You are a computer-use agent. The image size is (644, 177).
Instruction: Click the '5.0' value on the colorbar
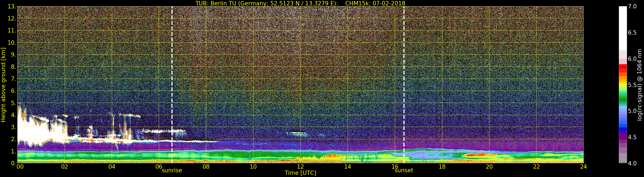[x=632, y=111]
